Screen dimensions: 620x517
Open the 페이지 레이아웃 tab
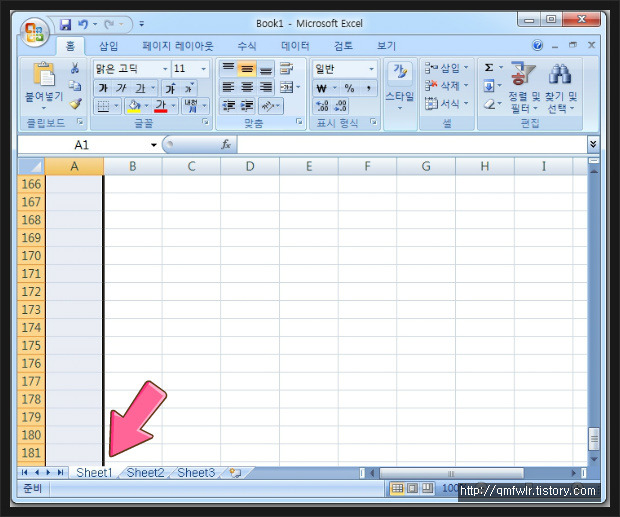(178, 46)
